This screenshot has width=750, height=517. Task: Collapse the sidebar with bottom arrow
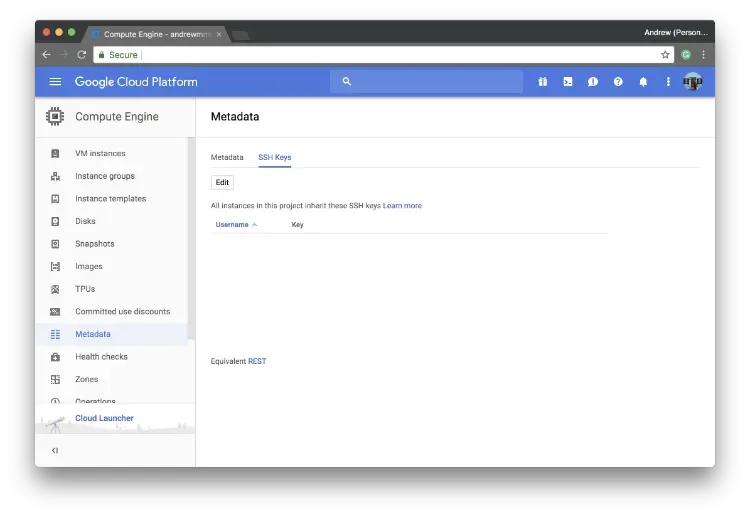(x=55, y=450)
